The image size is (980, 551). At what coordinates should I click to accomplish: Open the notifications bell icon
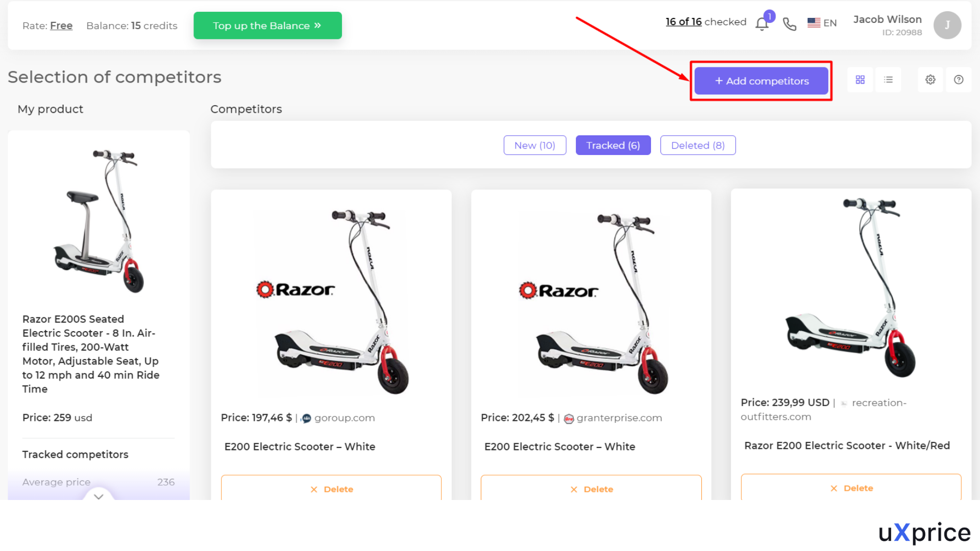click(762, 24)
